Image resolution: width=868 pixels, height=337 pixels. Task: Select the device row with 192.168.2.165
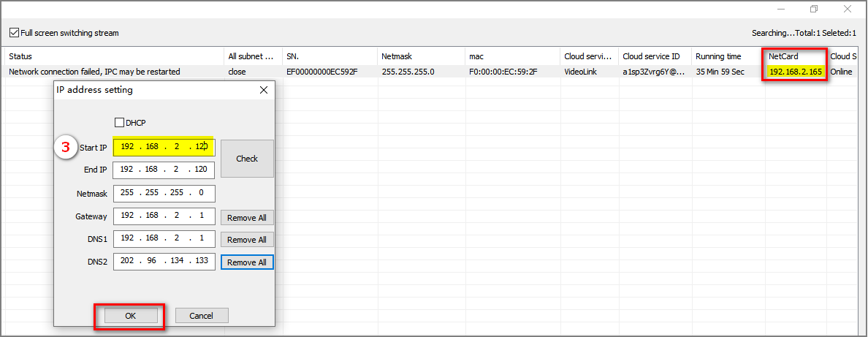pyautogui.click(x=438, y=72)
